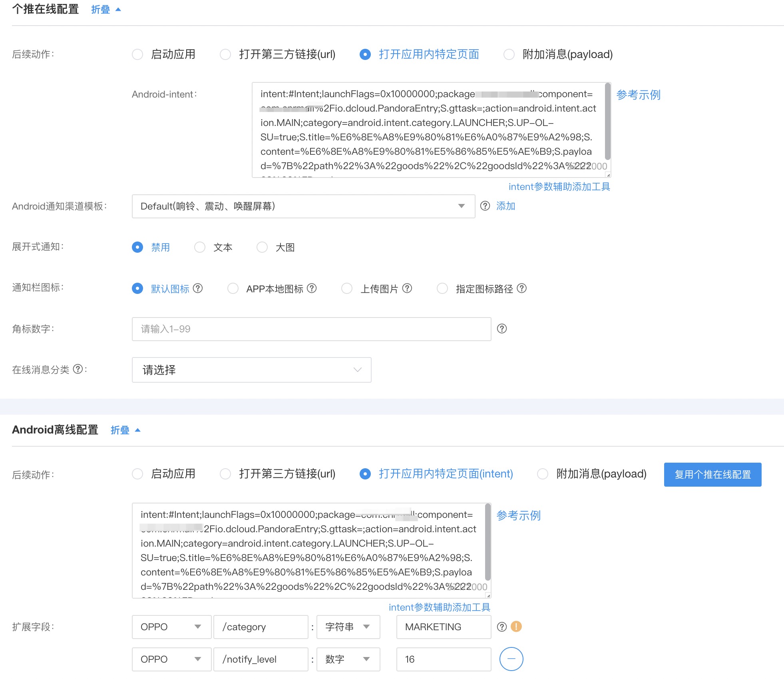784x679 pixels.
Task: Open 字符串 type dropdown for /category
Action: click(348, 627)
